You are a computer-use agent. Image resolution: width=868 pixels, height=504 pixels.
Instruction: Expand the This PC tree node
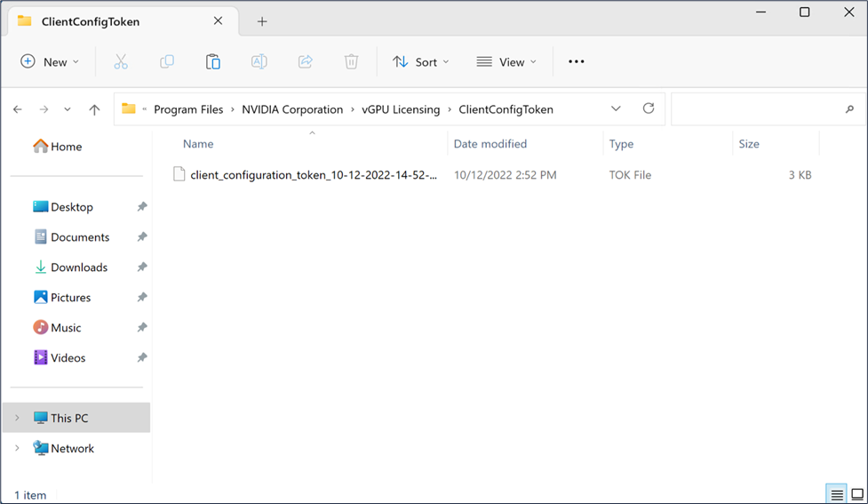pos(17,418)
